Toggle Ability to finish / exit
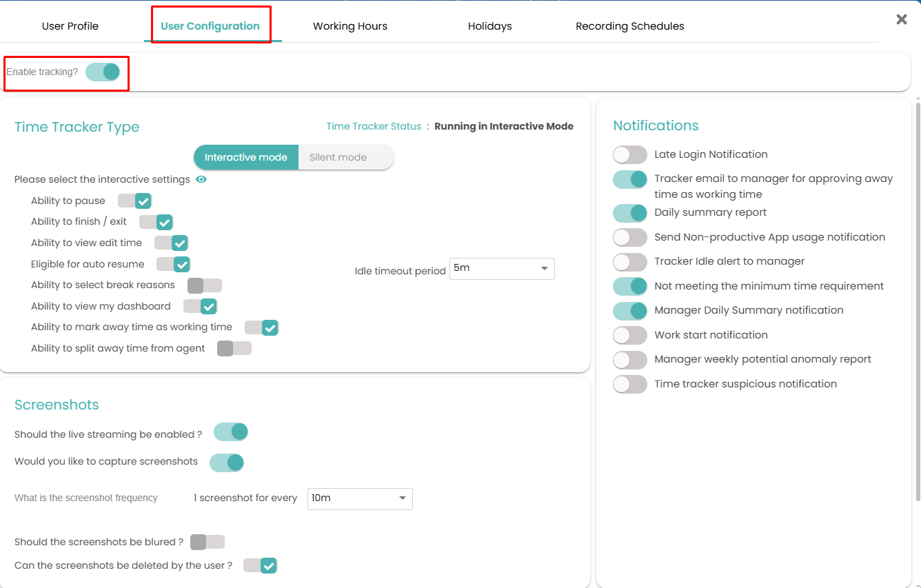921x588 pixels. coord(156,222)
